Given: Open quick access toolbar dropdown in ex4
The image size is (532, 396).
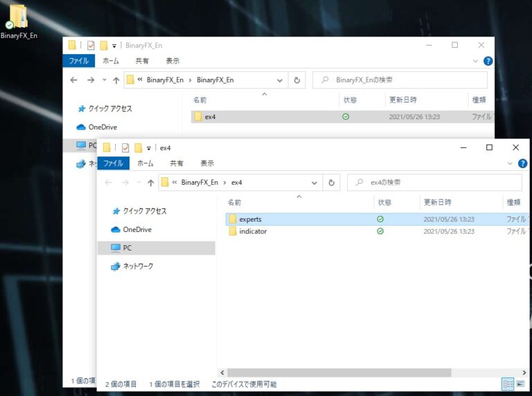Looking at the screenshot, I should [149, 148].
